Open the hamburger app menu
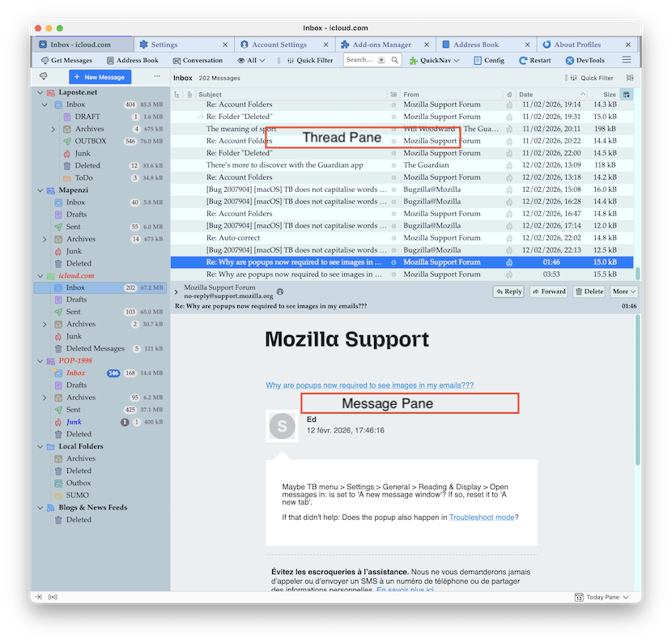The width and height of the screenshot is (672, 643). 627,60
